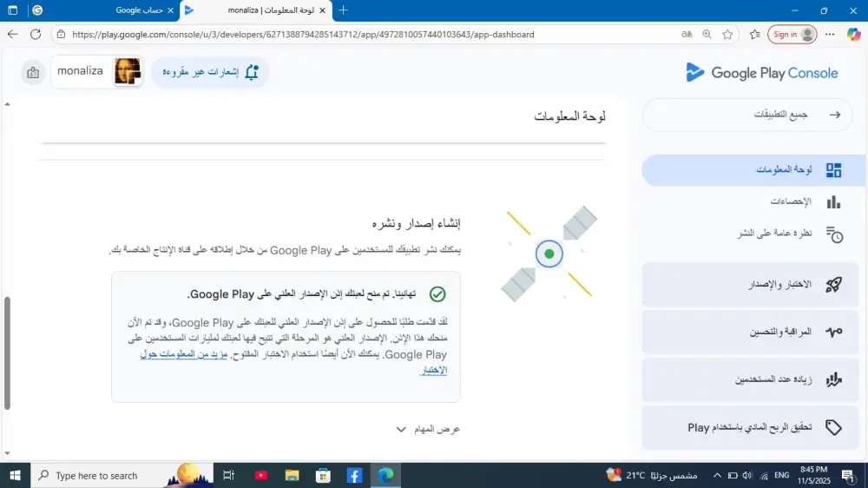Click the Google Play Console logo
The width and height of the screenshot is (868, 488).
coord(762,73)
